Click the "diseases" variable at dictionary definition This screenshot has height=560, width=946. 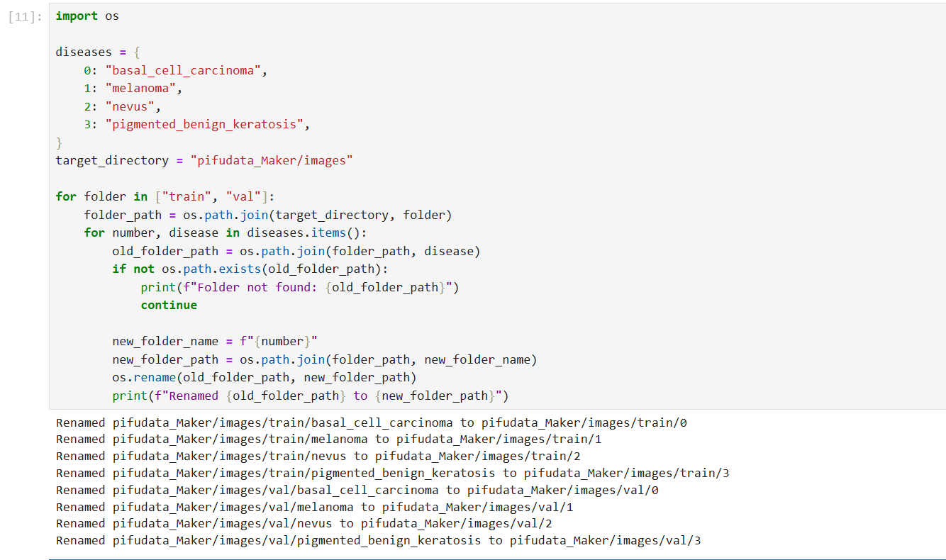tap(84, 52)
